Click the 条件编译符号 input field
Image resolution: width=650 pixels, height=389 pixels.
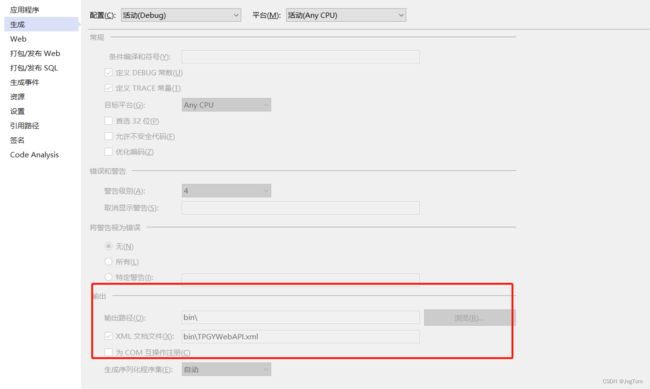coord(301,57)
